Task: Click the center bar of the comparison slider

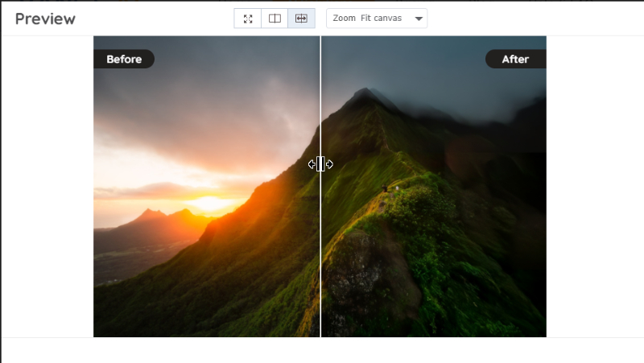Action: [320, 164]
